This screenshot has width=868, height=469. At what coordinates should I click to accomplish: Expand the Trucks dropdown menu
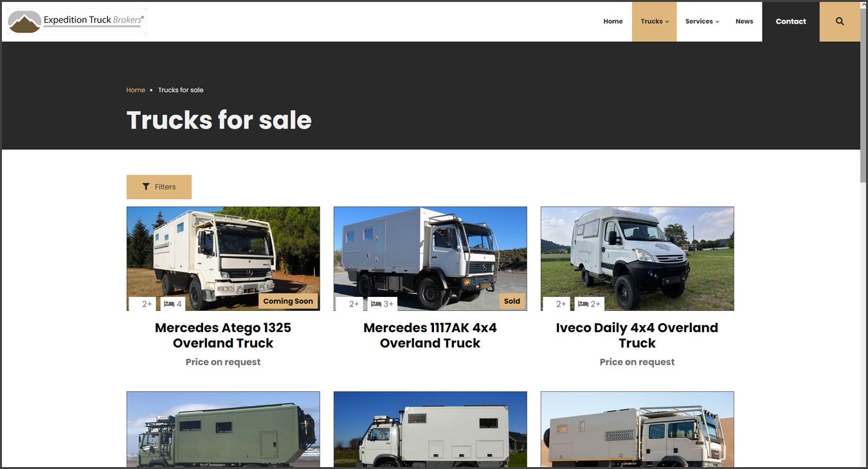click(655, 21)
